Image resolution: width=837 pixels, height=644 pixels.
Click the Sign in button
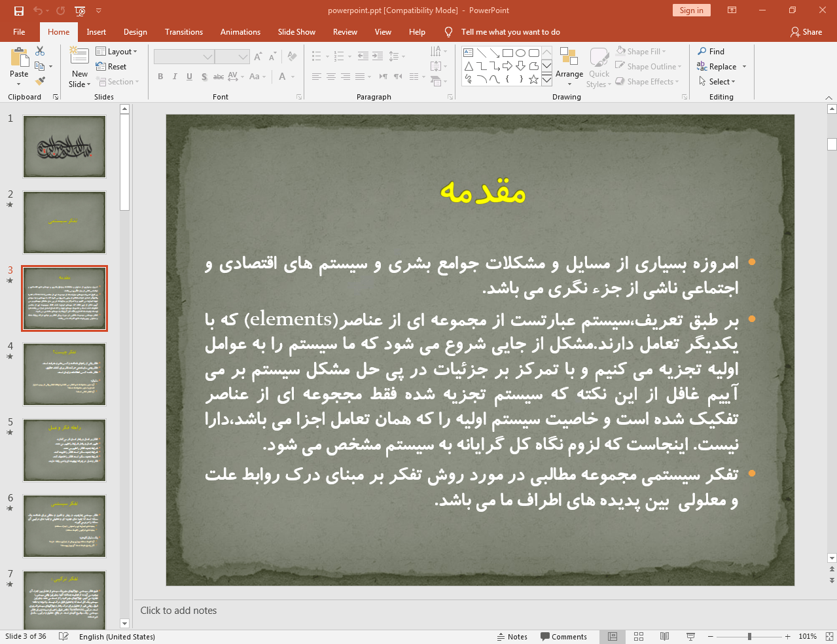(691, 10)
